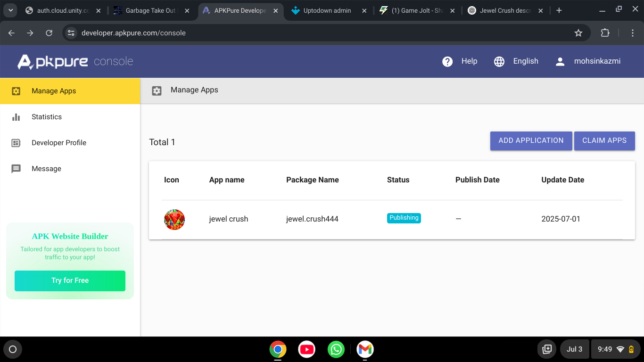This screenshot has height=362, width=644.
Task: Click the 2025-07-01 update date
Action: [561, 219]
